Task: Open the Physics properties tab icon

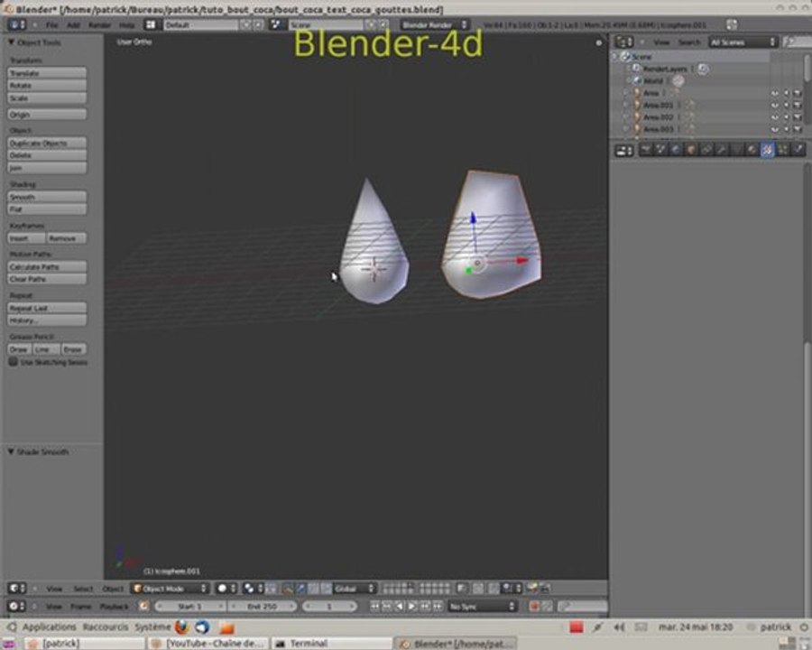Action: pyautogui.click(x=798, y=150)
